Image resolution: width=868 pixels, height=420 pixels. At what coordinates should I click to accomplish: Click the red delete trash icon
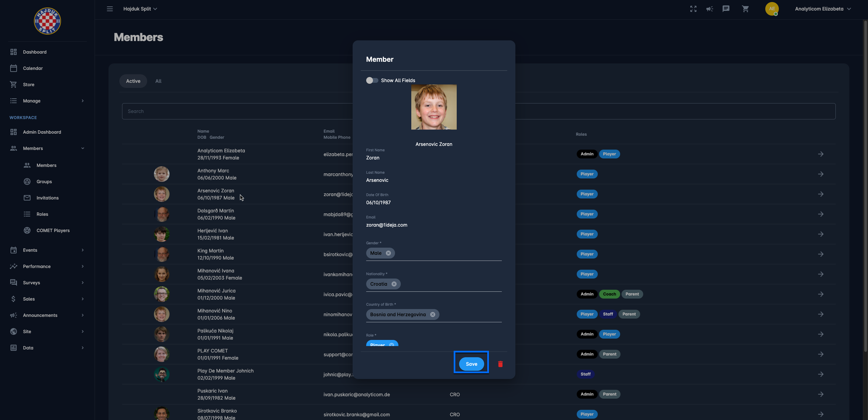tap(500, 364)
